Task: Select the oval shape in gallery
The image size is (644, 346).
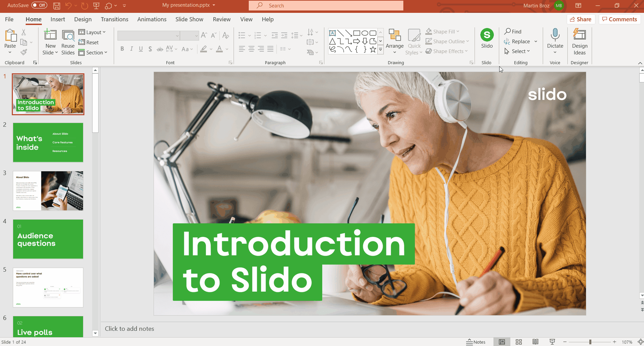Action: [365, 33]
